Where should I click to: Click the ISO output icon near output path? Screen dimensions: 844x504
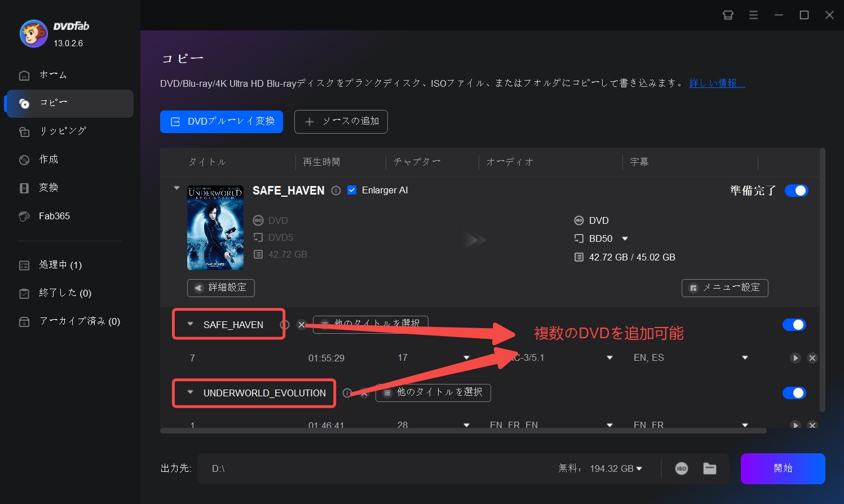[x=682, y=468]
